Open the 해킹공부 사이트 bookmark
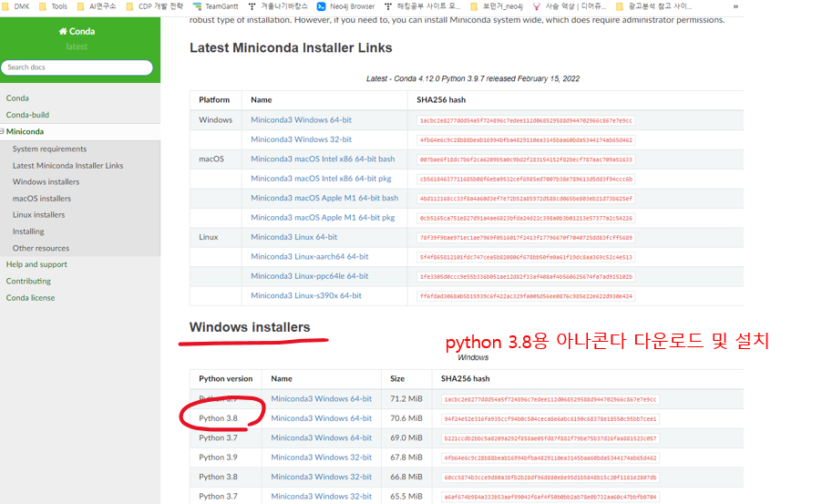 (422, 6)
